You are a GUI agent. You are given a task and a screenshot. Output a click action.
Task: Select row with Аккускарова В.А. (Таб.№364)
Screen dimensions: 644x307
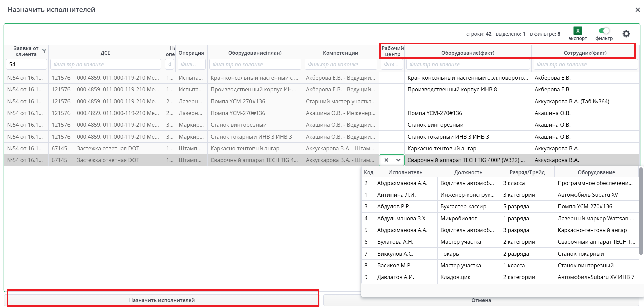coord(571,101)
